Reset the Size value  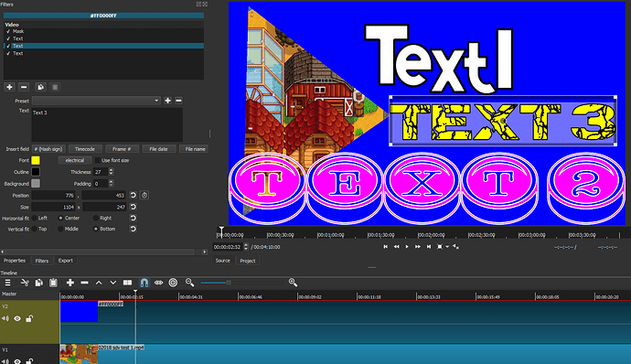coord(134,207)
